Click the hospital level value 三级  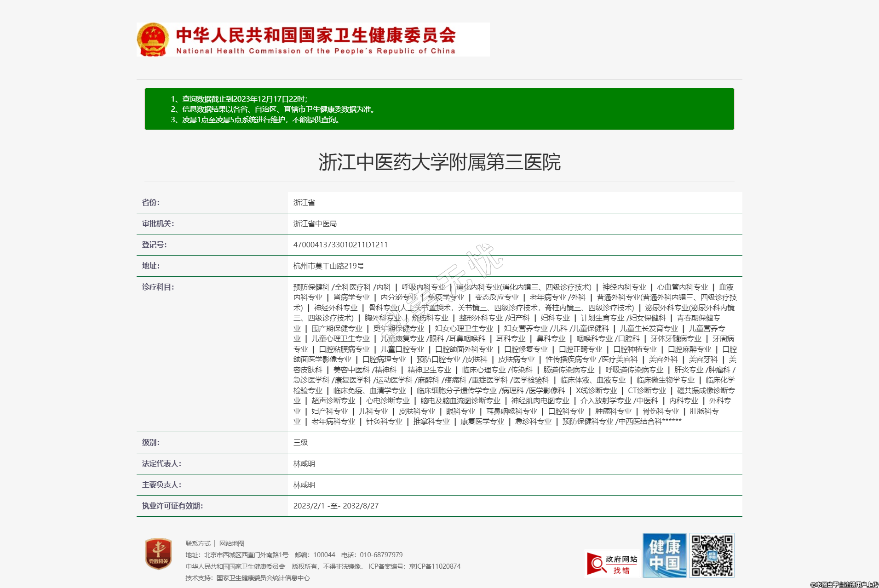tap(300, 442)
